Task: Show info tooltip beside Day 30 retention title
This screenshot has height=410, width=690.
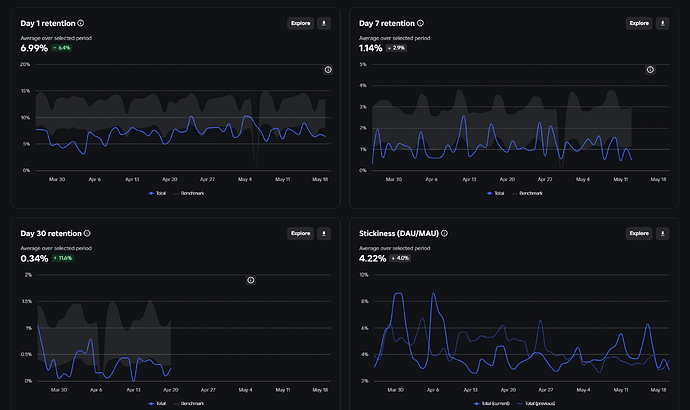Action: (x=87, y=233)
